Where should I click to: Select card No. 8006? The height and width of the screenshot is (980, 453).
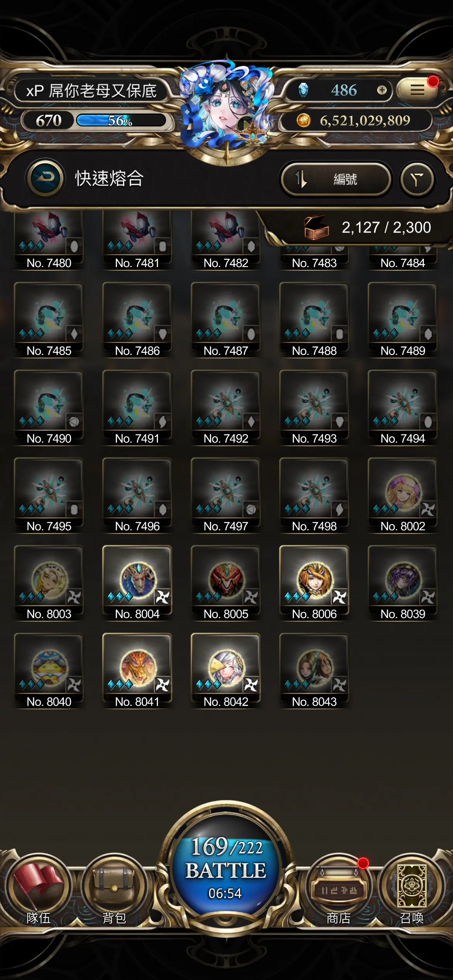[x=314, y=583]
